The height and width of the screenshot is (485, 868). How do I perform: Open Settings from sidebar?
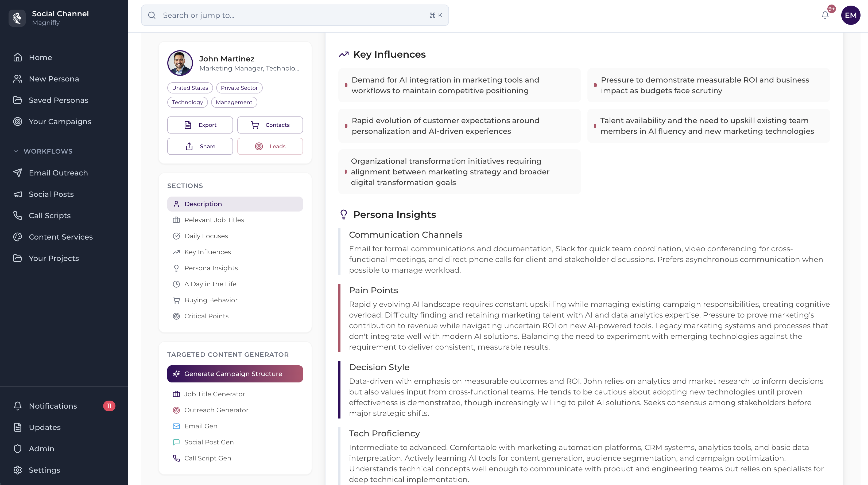coord(44,470)
